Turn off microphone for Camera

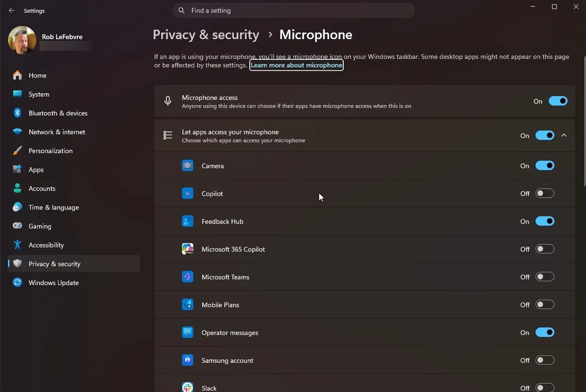click(545, 166)
